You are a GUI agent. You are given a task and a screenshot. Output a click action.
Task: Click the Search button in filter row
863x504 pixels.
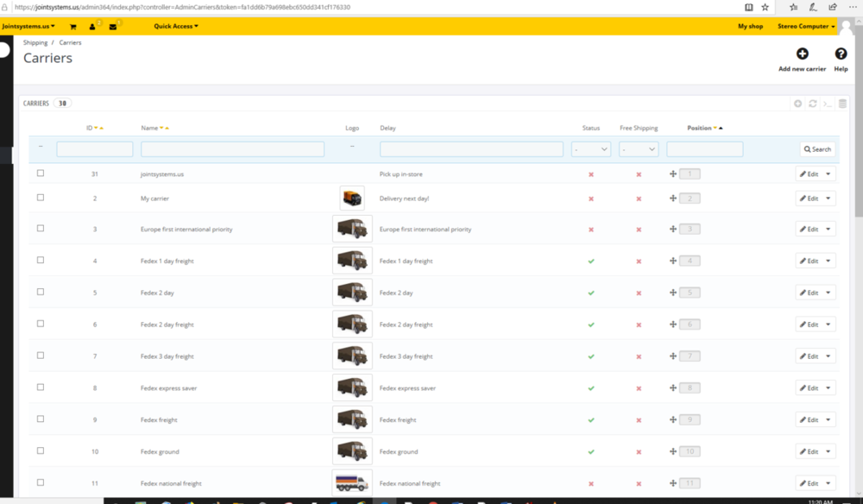click(x=817, y=149)
